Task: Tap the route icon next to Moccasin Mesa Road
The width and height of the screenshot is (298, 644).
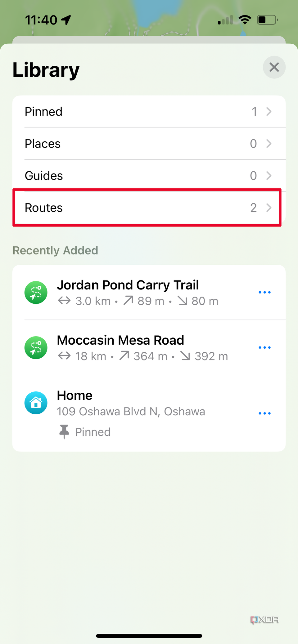Action: point(36,347)
